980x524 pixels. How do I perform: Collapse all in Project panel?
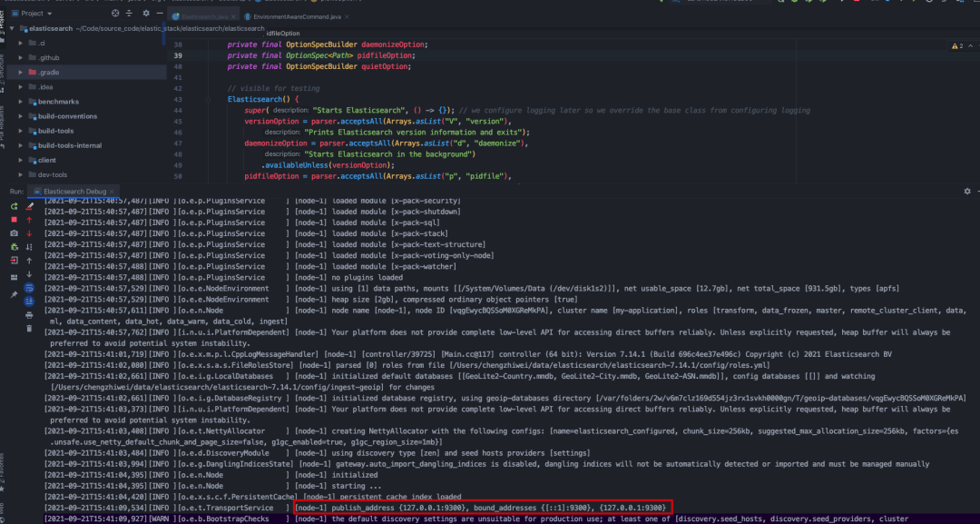coord(131,13)
